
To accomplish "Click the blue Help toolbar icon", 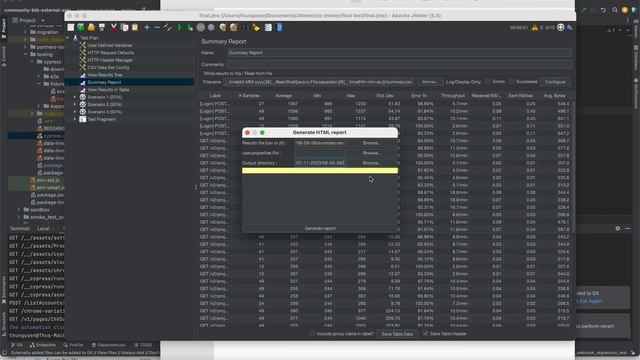I will click(x=280, y=27).
